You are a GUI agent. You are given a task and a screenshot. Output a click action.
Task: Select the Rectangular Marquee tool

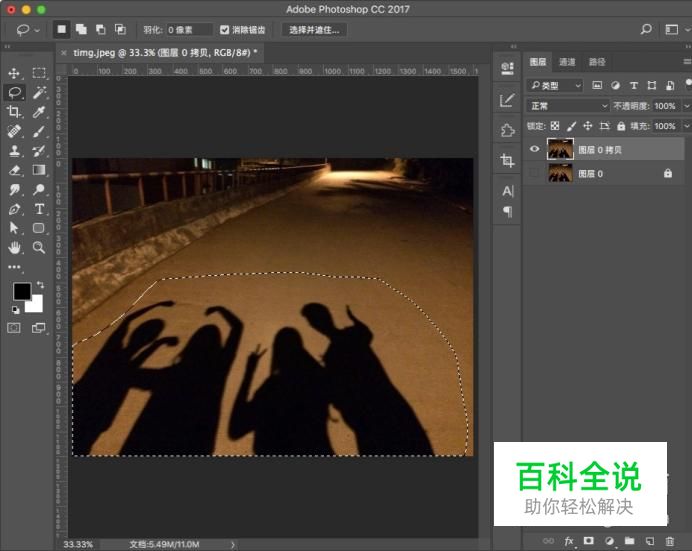39,73
